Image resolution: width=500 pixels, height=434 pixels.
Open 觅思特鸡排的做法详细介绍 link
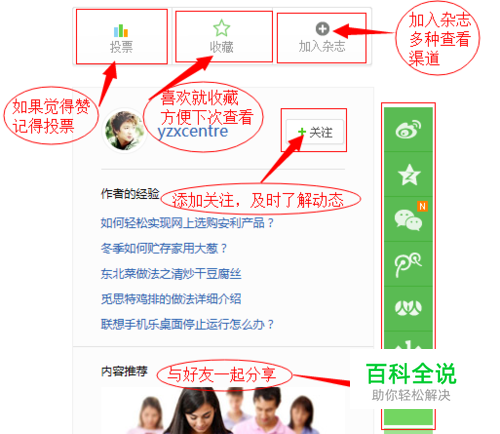[x=171, y=299]
